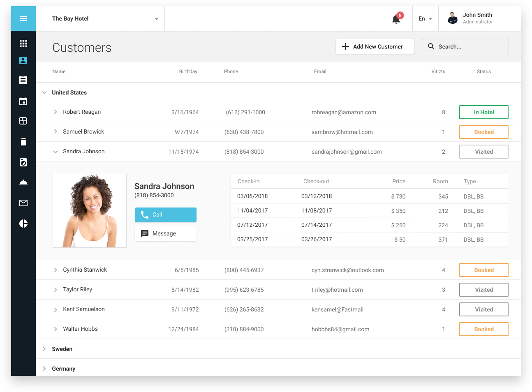
Task: Click the Email column header
Action: 320,71
